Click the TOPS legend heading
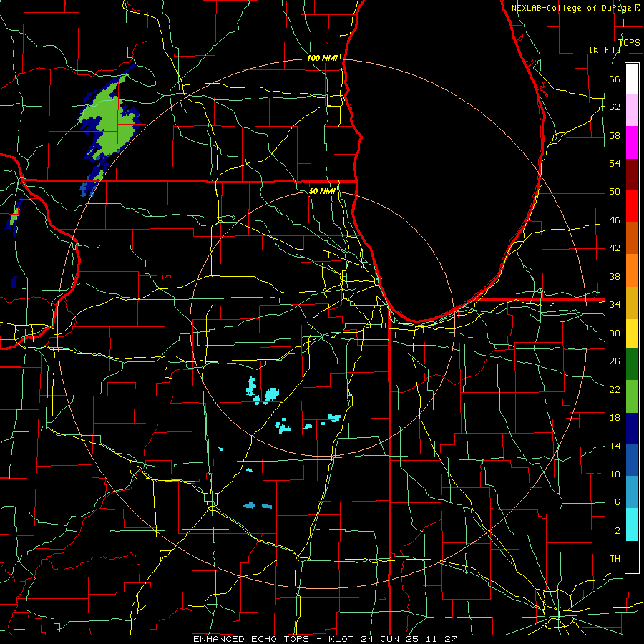Image resolution: width=644 pixels, height=644 pixels. coord(629,42)
